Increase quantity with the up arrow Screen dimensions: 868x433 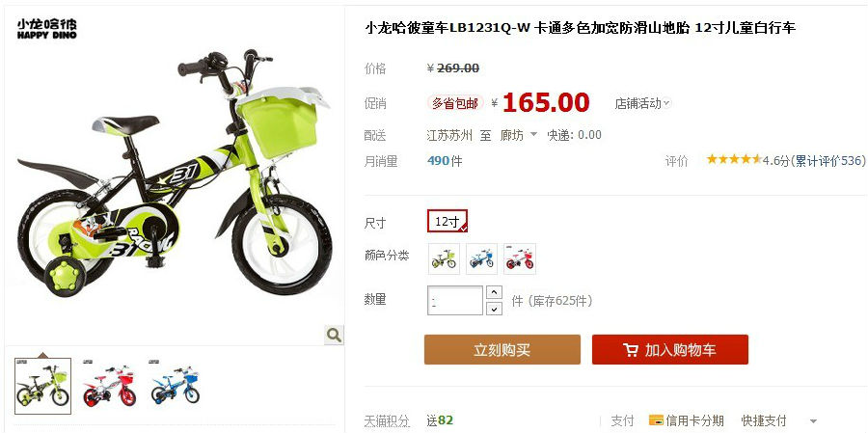coord(494,292)
